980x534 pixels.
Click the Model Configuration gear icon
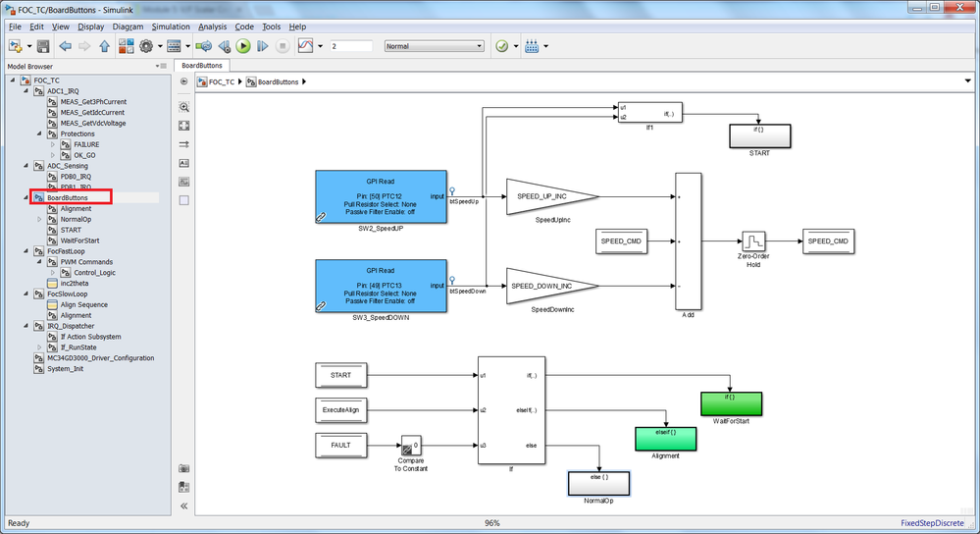146,46
